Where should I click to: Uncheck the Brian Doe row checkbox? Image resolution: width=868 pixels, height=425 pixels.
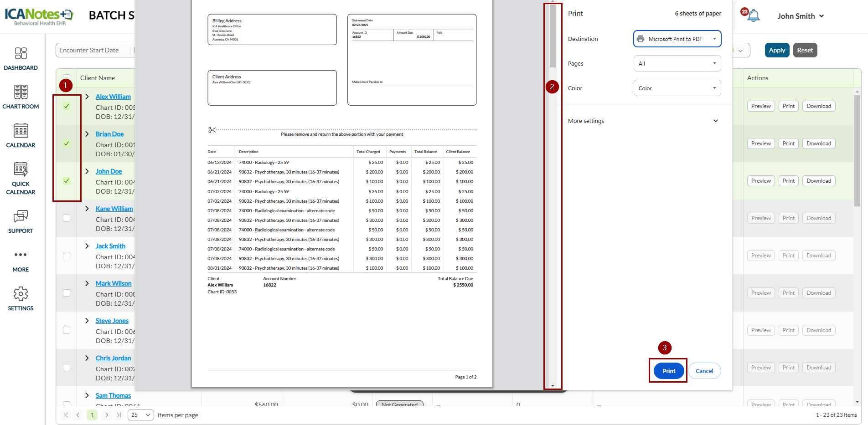(67, 143)
